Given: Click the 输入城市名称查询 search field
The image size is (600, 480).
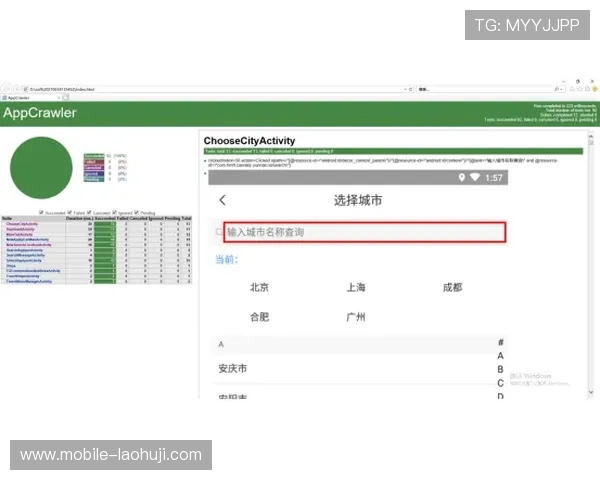Looking at the screenshot, I should point(365,232).
